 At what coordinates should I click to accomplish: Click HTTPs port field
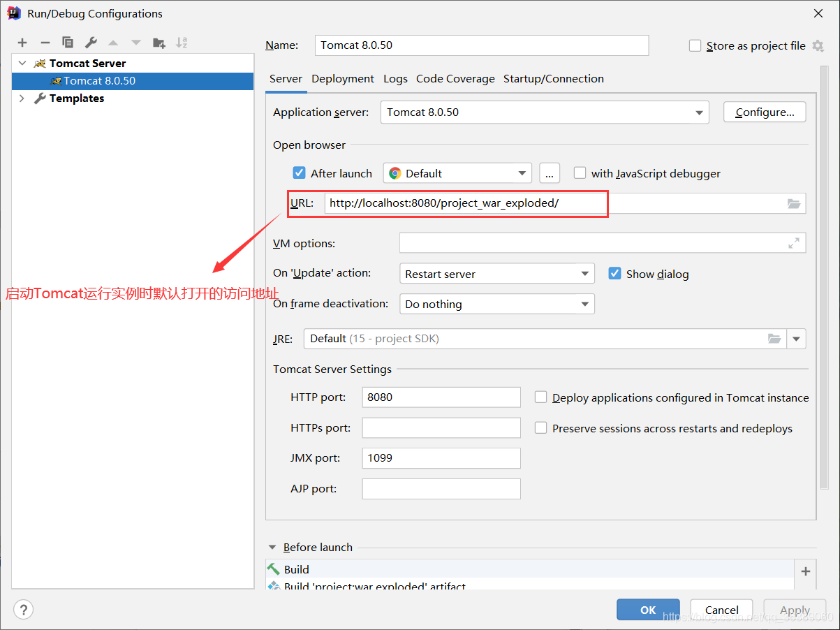point(441,427)
